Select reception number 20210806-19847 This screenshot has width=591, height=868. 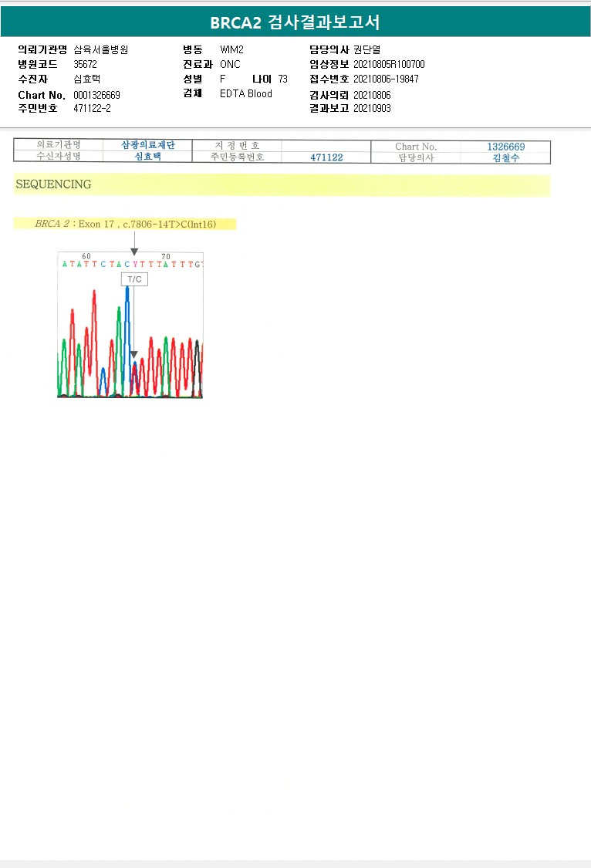(x=387, y=79)
